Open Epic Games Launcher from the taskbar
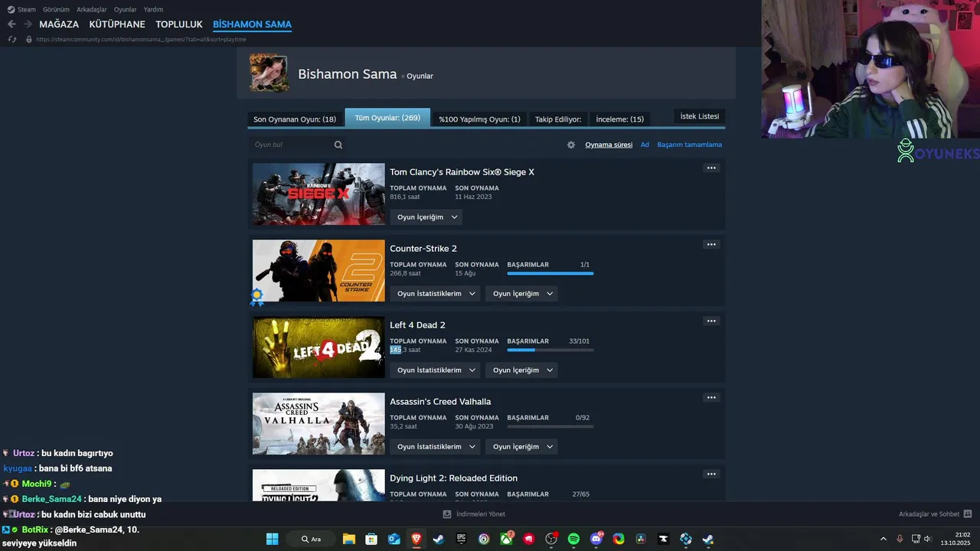The height and width of the screenshot is (551, 980). pos(461,539)
